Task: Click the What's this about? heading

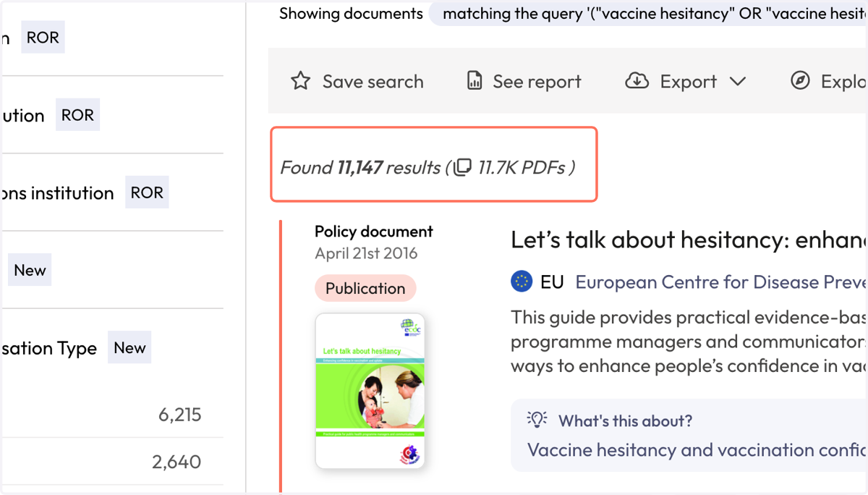Action: click(625, 420)
